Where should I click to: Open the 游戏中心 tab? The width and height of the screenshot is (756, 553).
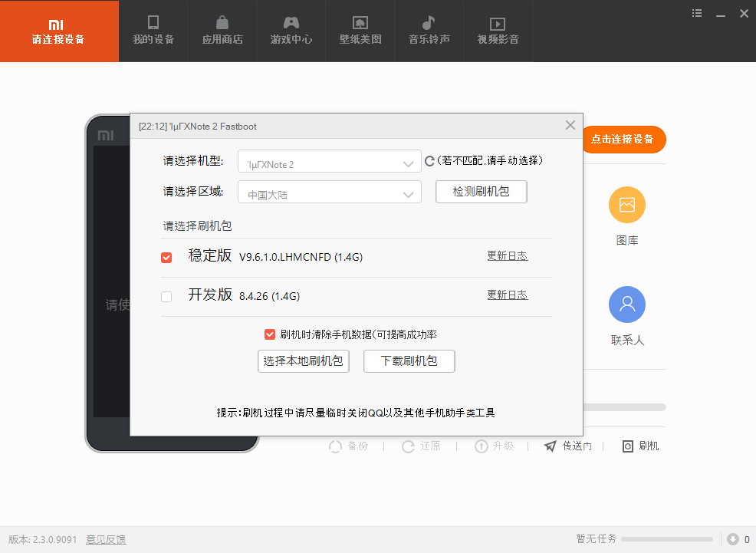(291, 31)
